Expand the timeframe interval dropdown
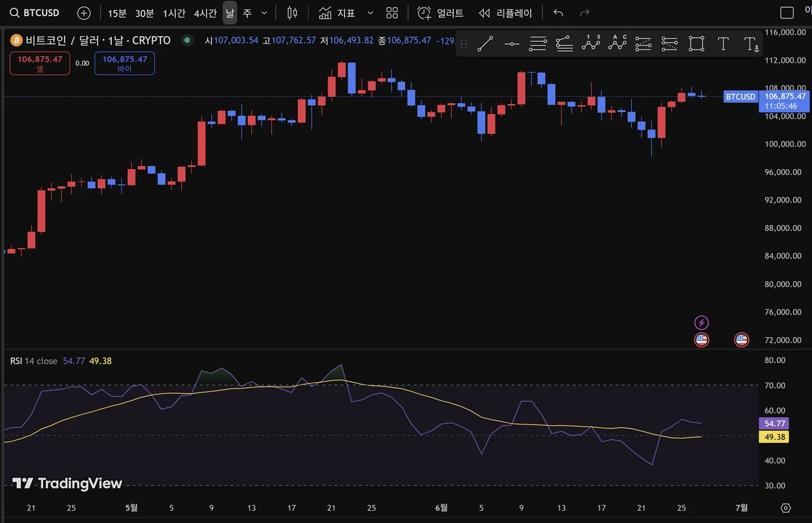The width and height of the screenshot is (812, 523). coord(264,13)
